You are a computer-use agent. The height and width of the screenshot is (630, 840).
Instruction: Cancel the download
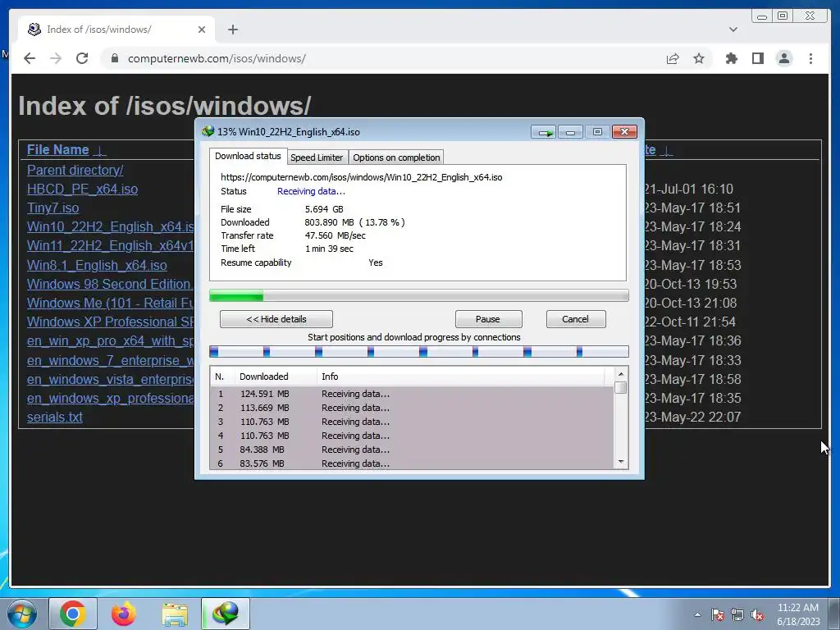pyautogui.click(x=575, y=319)
